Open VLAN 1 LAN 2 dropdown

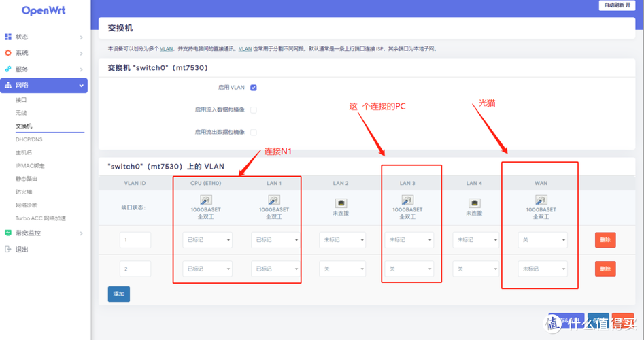pos(342,240)
